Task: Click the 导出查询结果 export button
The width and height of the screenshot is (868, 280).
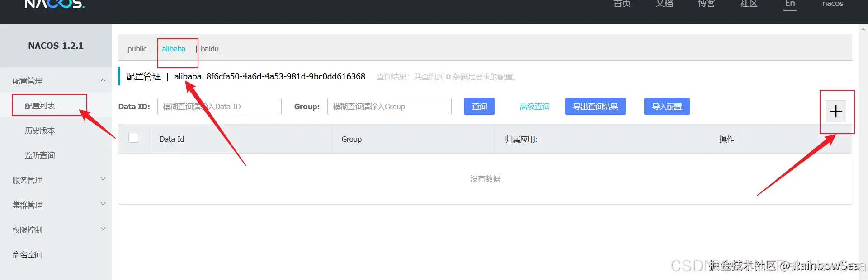Action: (595, 107)
